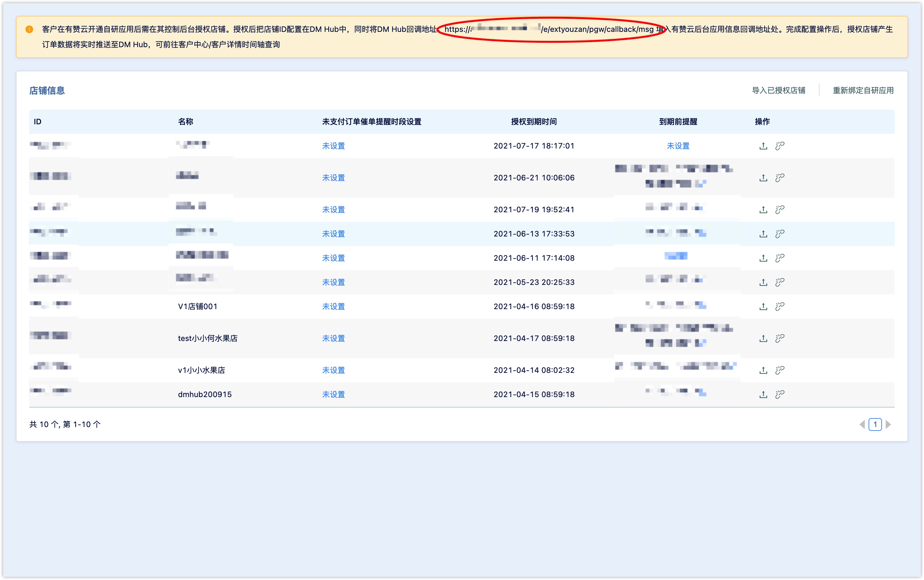Open 未设置 reminder period for 2021-05-23 row
This screenshot has height=580, width=924.
tap(333, 282)
